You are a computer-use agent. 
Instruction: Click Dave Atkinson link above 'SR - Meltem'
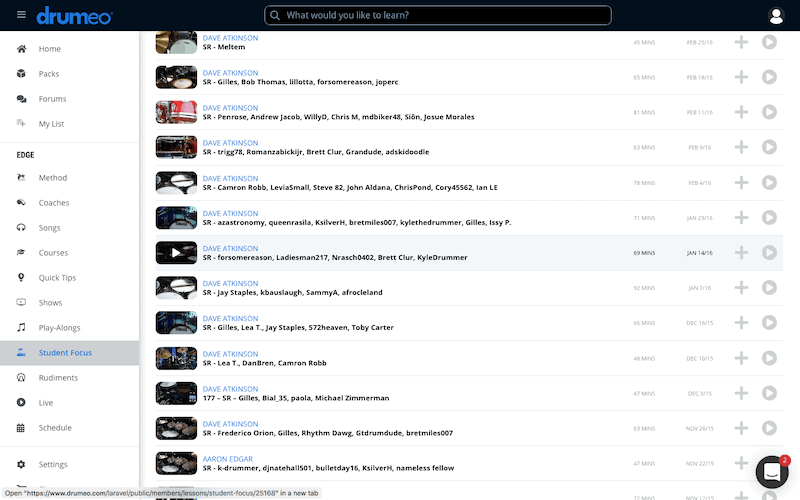(230, 38)
